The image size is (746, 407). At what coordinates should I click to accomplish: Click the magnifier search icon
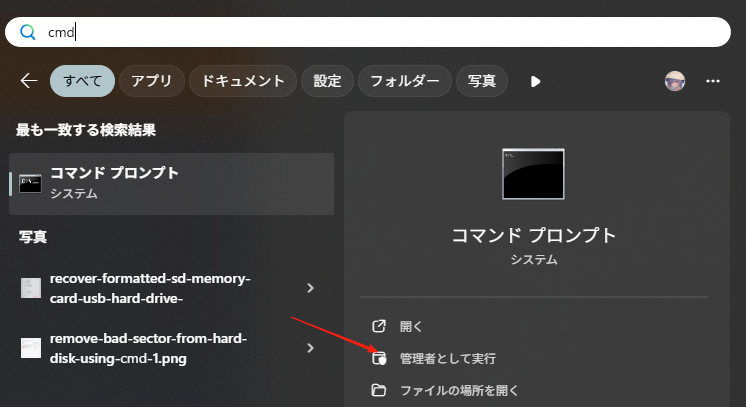(x=28, y=32)
